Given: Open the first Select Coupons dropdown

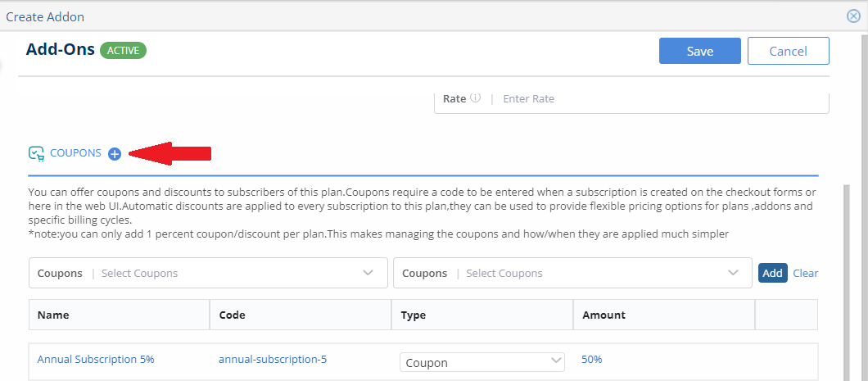Looking at the screenshot, I should click(208, 273).
